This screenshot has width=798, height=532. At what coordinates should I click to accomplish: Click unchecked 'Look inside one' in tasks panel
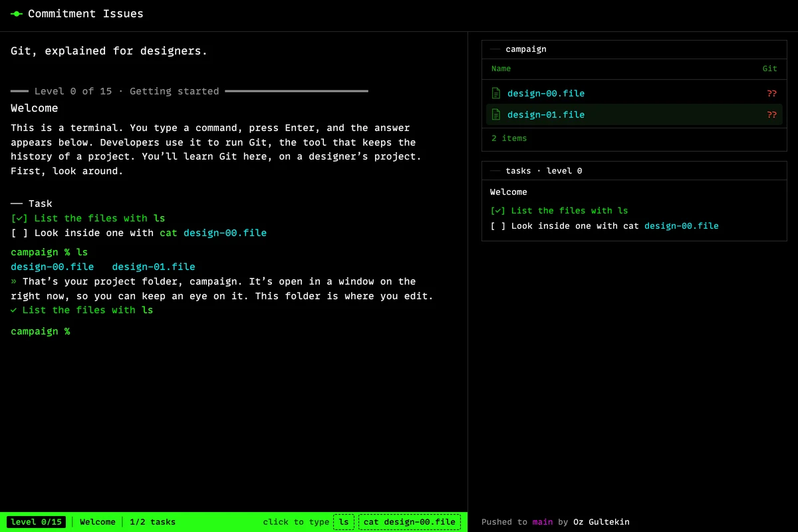click(x=604, y=226)
